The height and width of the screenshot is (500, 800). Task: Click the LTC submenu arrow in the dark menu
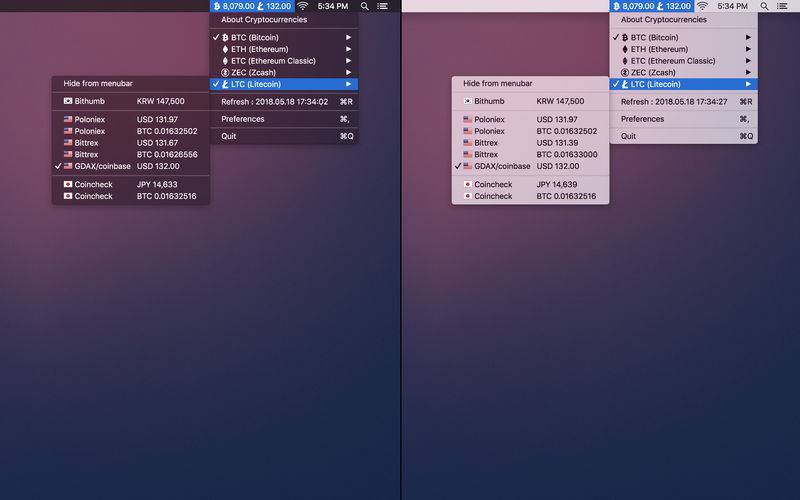click(x=348, y=84)
